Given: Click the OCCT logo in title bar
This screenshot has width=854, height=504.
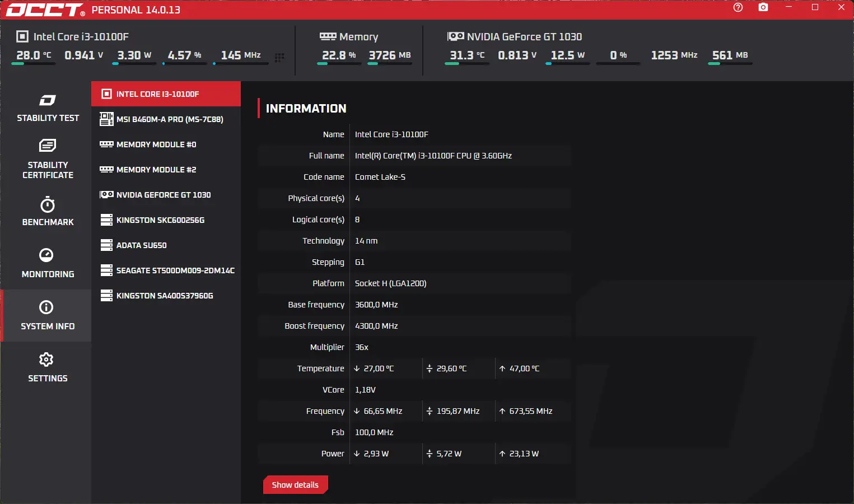Looking at the screenshot, I should 45,10.
